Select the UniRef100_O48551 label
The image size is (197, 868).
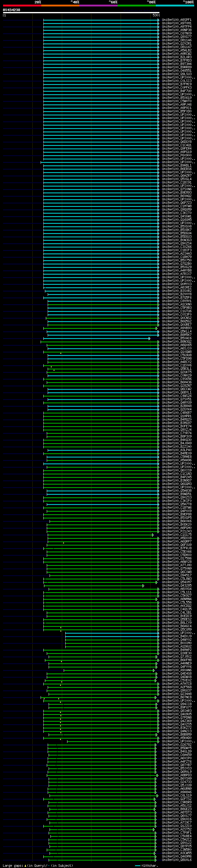176,71
